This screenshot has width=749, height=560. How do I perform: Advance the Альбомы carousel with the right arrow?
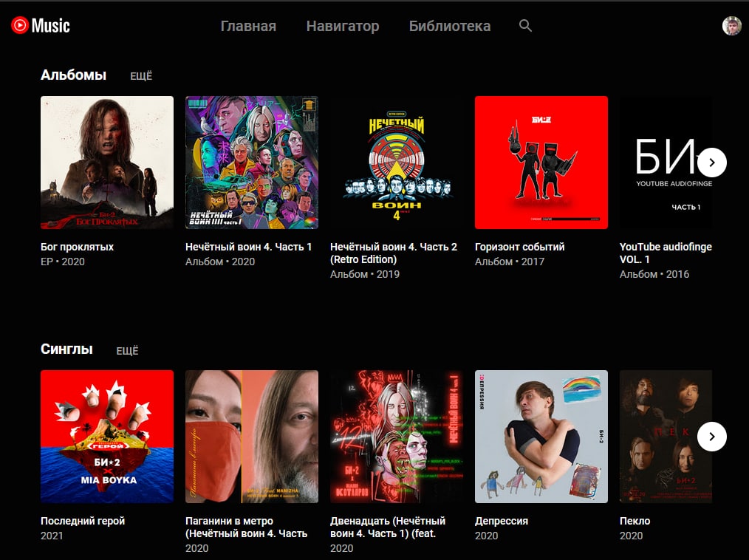712,163
